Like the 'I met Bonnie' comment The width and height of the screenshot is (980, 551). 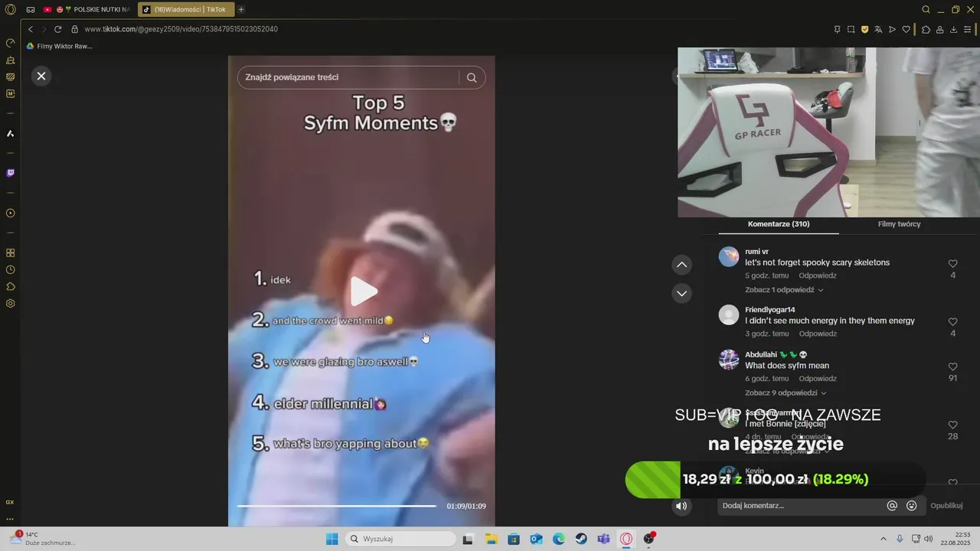point(953,425)
